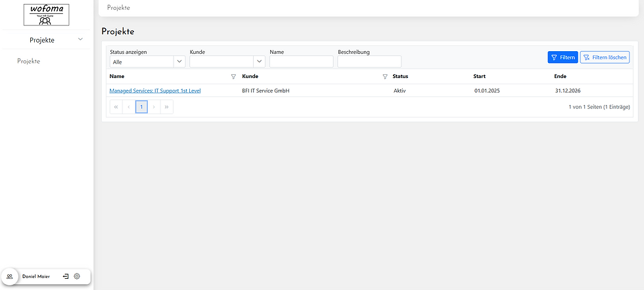Screen dimensions: 644x290
Task: Select Projekte in the sidebar submenu
Action: tap(29, 61)
